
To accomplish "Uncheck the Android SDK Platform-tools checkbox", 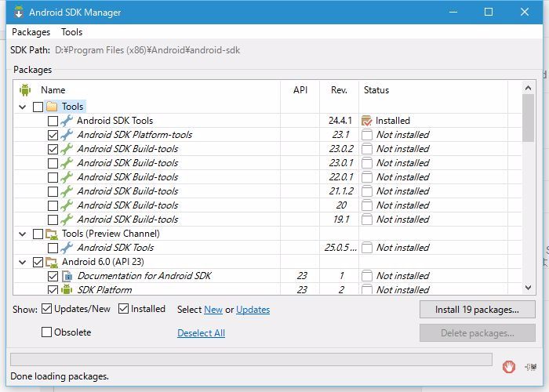I will (53, 135).
